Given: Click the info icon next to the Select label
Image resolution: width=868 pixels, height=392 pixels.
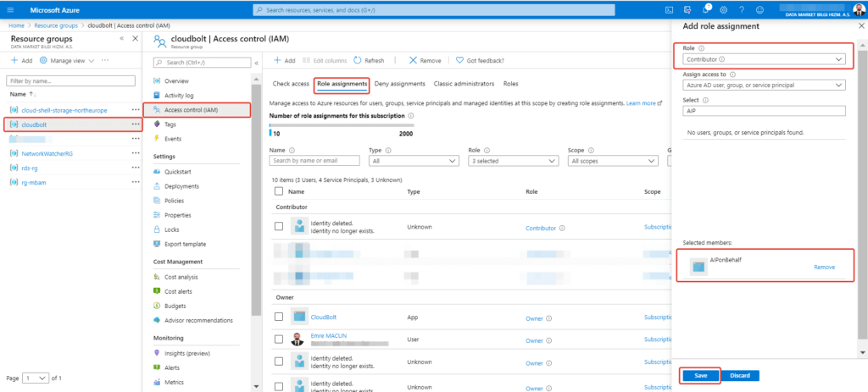Looking at the screenshot, I should tap(706, 100).
